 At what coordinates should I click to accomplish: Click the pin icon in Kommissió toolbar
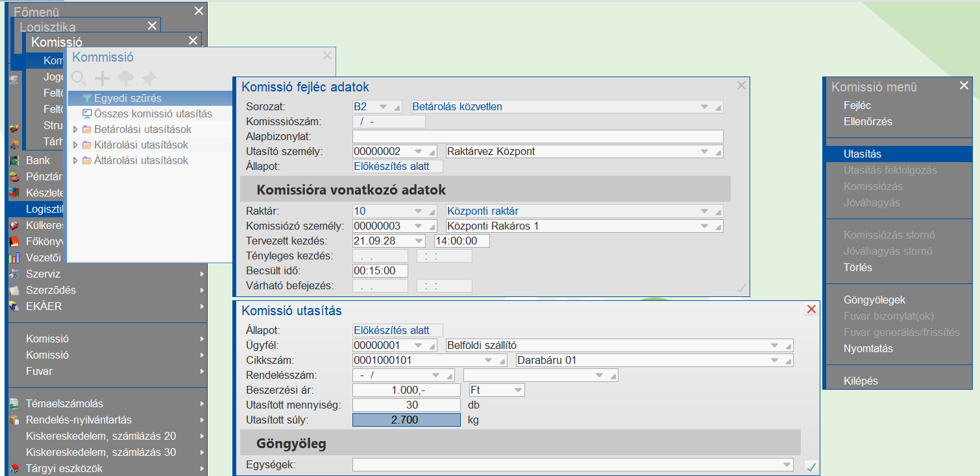click(x=149, y=78)
